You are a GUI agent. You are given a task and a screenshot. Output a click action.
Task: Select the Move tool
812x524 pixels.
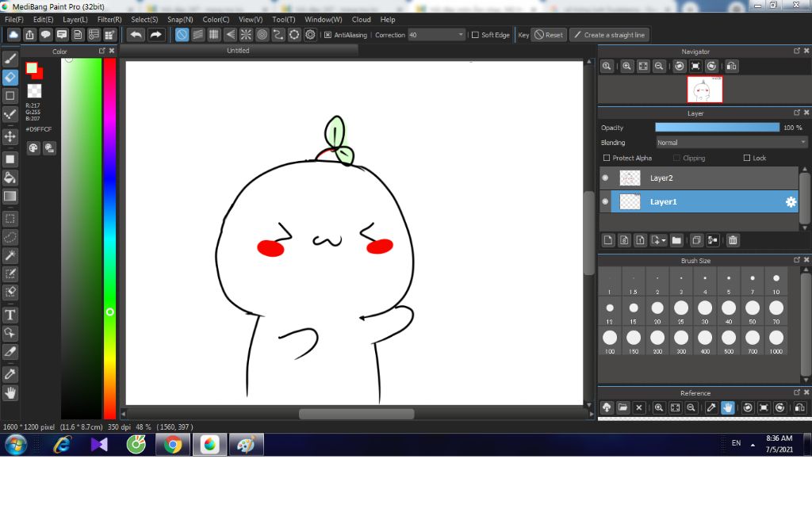click(x=10, y=136)
